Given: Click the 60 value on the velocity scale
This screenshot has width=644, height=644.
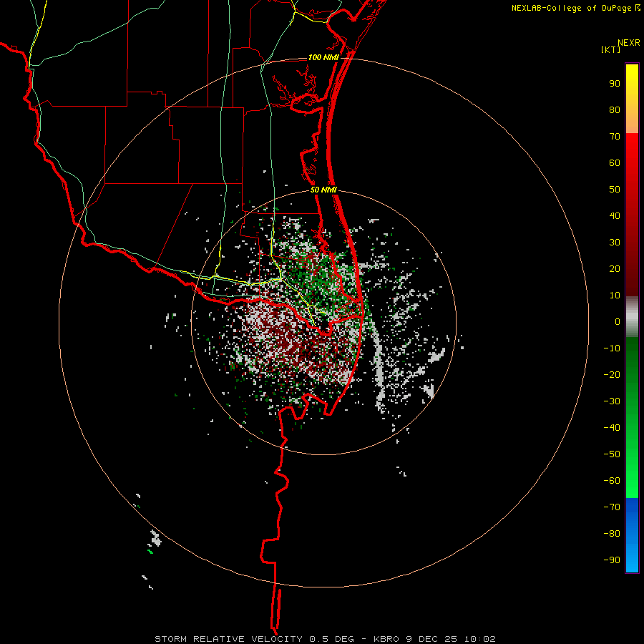Looking at the screenshot, I should (x=615, y=163).
